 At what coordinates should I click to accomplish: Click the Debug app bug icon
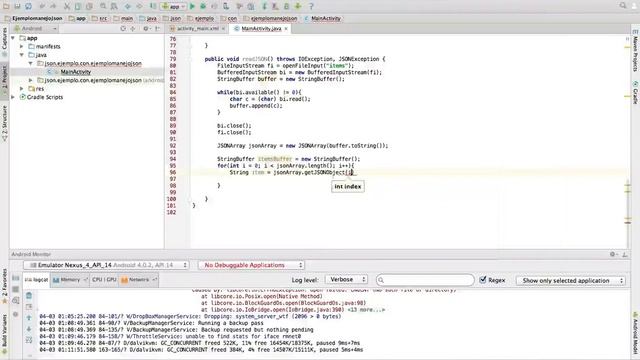[x=203, y=6]
